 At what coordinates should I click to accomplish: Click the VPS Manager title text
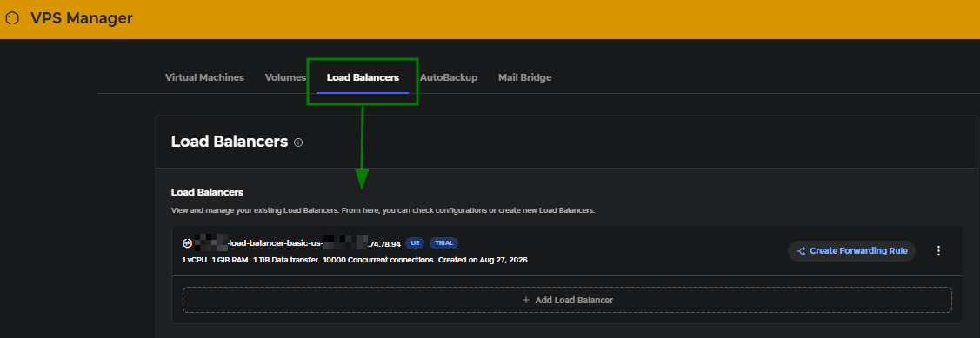(81, 18)
